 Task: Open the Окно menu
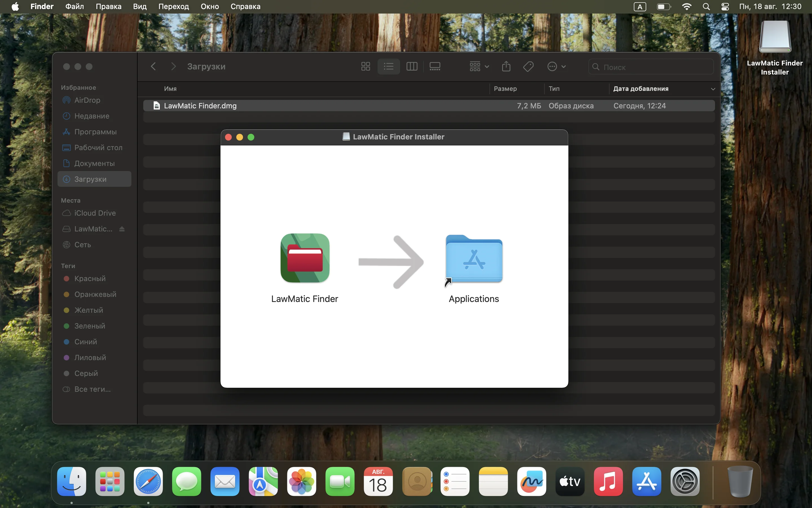210,7
